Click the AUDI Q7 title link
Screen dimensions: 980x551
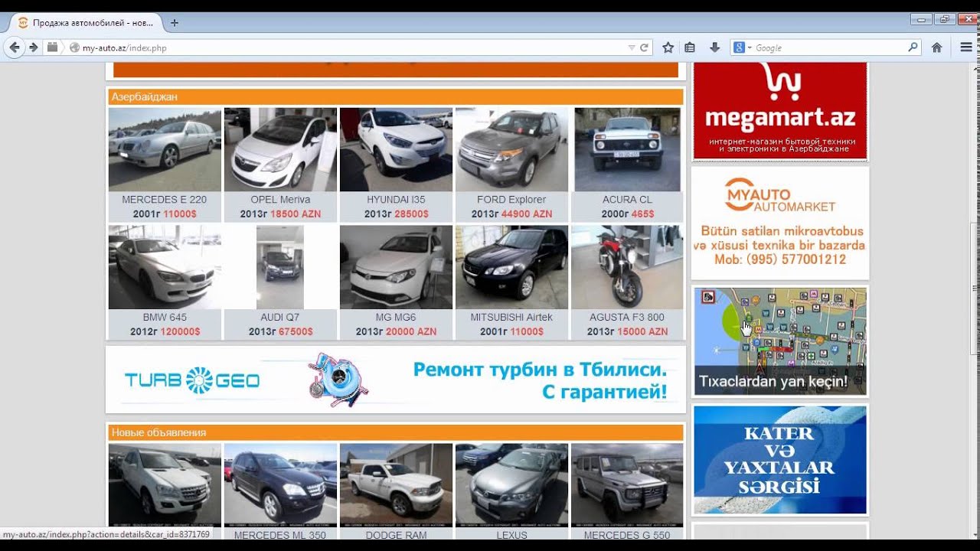point(280,317)
